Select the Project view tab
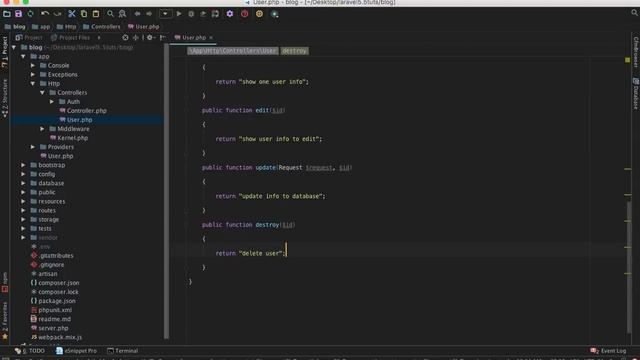The height and width of the screenshot is (360, 640). [29, 38]
